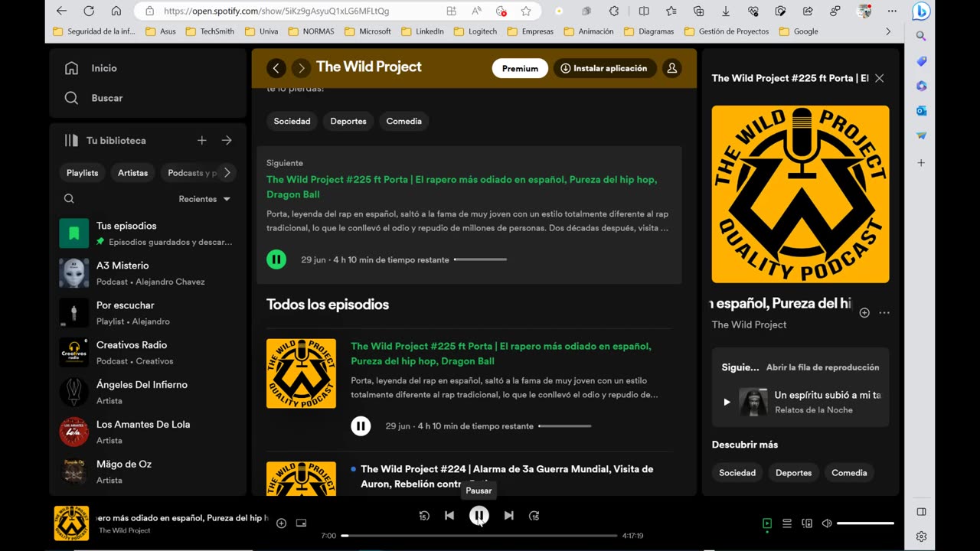Play Un espíritu subió a mi taxi queue item

pos(727,402)
